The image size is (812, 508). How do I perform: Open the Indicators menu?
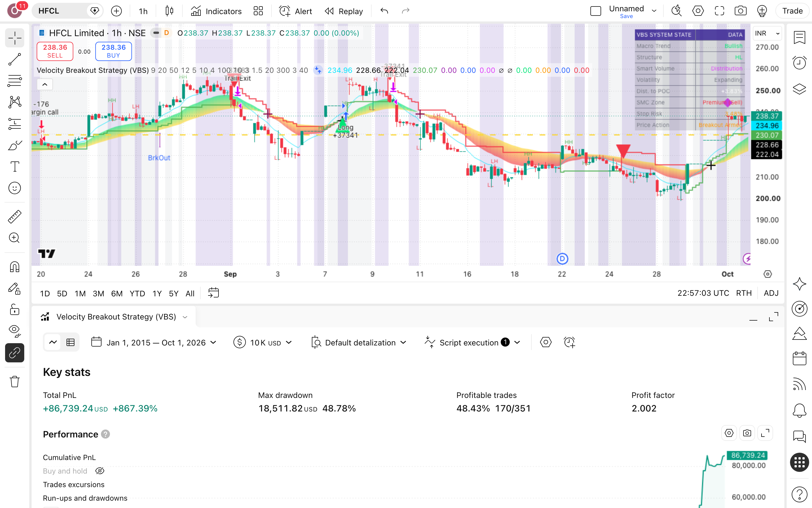tap(216, 11)
